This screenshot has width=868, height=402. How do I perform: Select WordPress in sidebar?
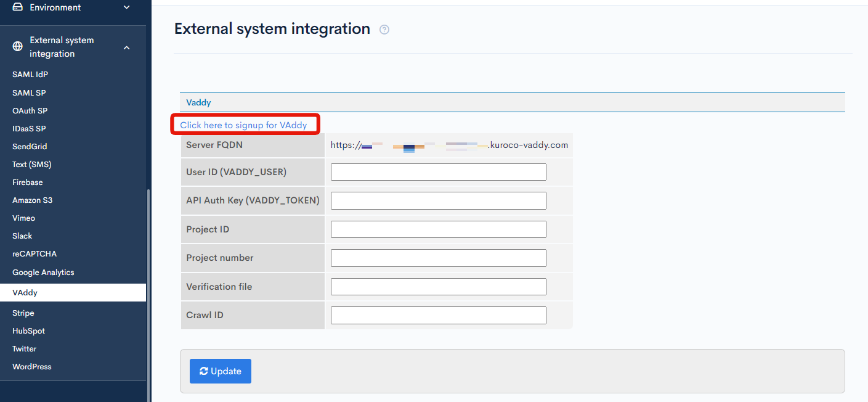pos(32,366)
